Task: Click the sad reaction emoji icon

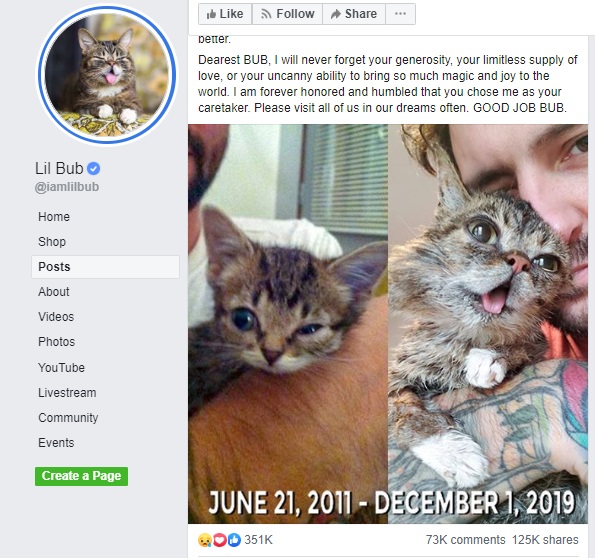Action: pyautogui.click(x=205, y=540)
